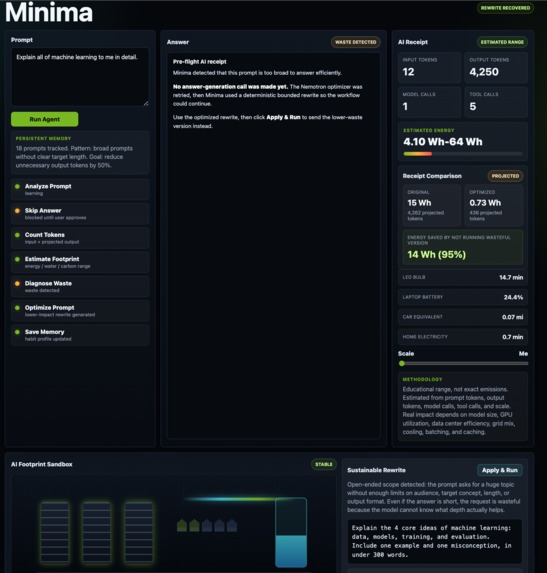547x573 pixels.
Task: Adjust the Scale slider handle
Action: pyautogui.click(x=402, y=363)
